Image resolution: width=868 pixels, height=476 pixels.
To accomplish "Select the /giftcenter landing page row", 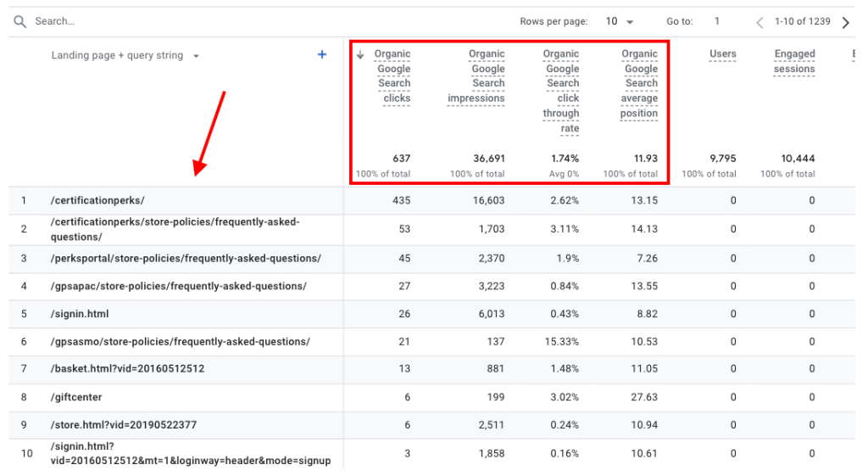I will (x=77, y=397).
